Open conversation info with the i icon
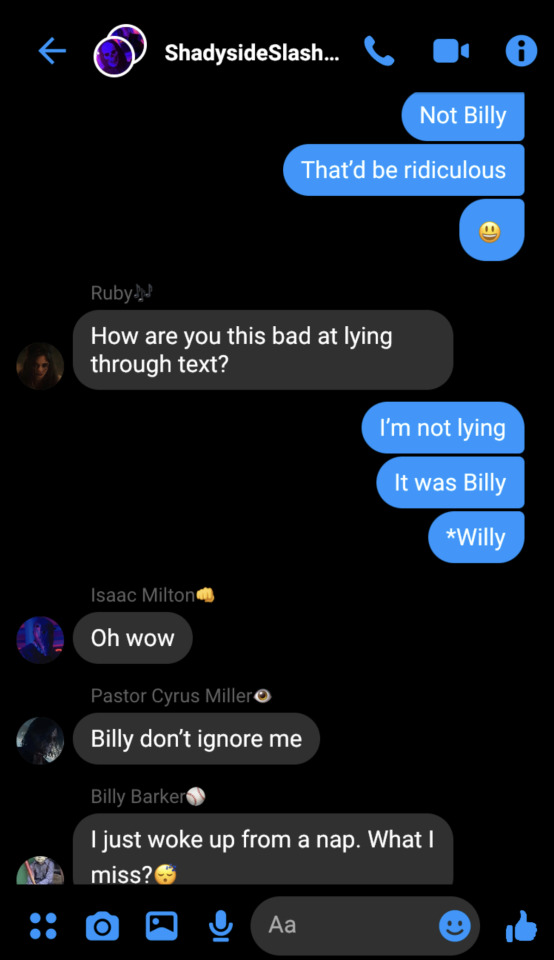This screenshot has width=554, height=960. coord(521,51)
